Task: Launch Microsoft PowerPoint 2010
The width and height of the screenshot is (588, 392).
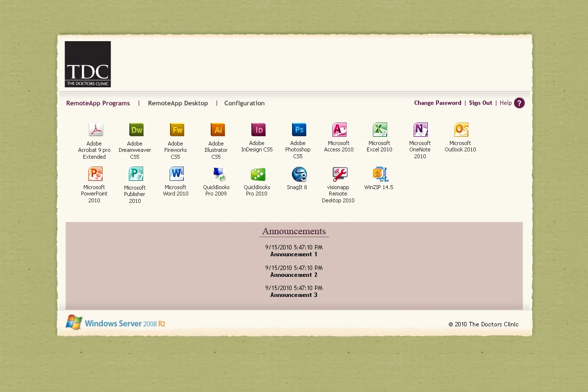Action: [96, 173]
